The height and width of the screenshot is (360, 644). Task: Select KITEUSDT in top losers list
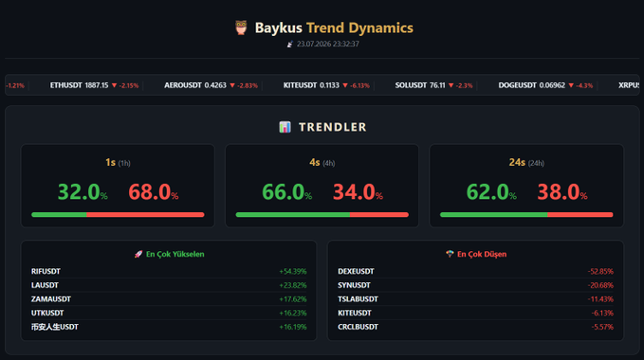click(355, 314)
